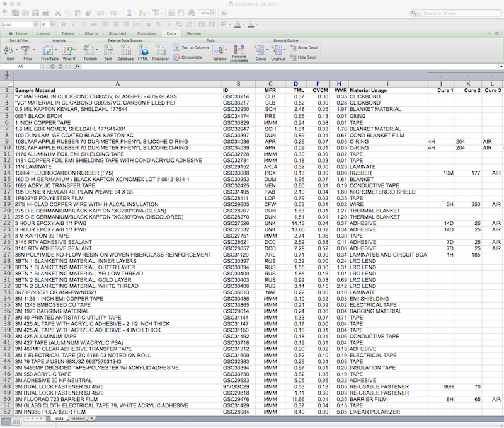Import data from Database
Image resolution: width=504 pixels, height=428 pixels.
[125, 52]
